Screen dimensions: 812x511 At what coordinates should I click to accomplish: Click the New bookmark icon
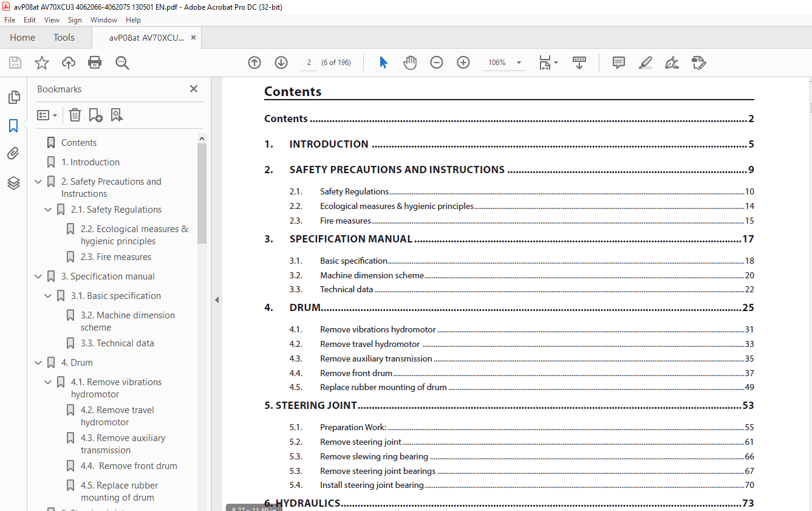[95, 115]
